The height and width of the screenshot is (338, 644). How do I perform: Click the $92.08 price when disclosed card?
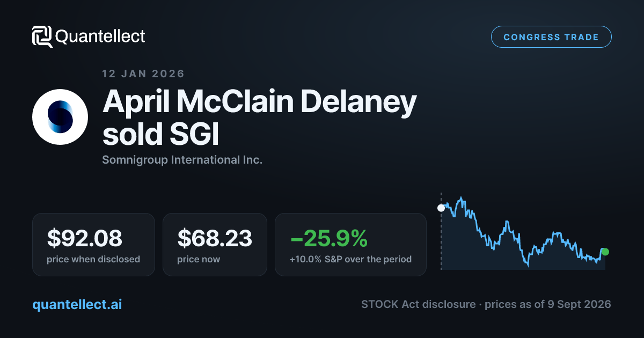coord(93,245)
